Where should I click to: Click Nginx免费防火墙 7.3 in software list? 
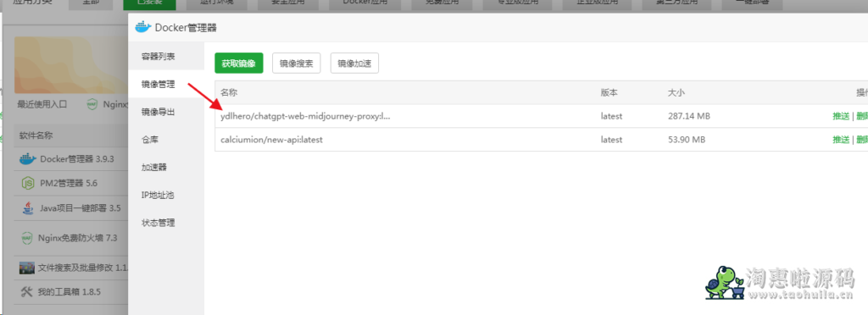77,238
